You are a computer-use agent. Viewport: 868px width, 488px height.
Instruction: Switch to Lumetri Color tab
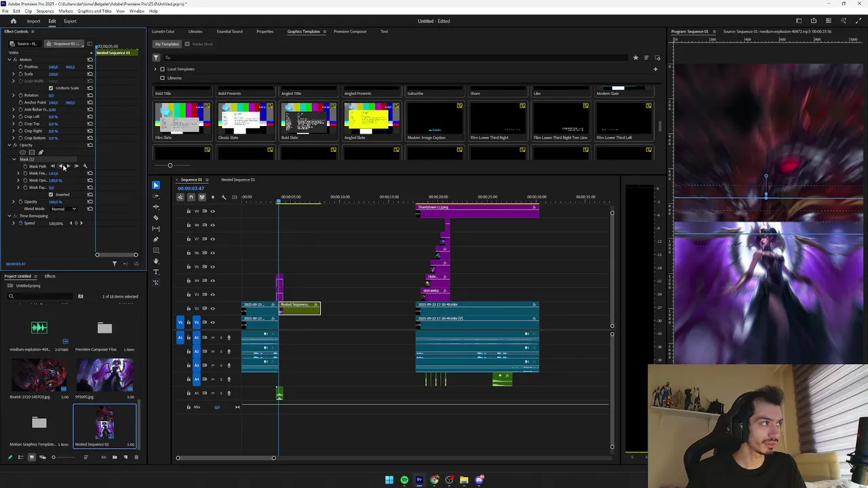click(163, 32)
